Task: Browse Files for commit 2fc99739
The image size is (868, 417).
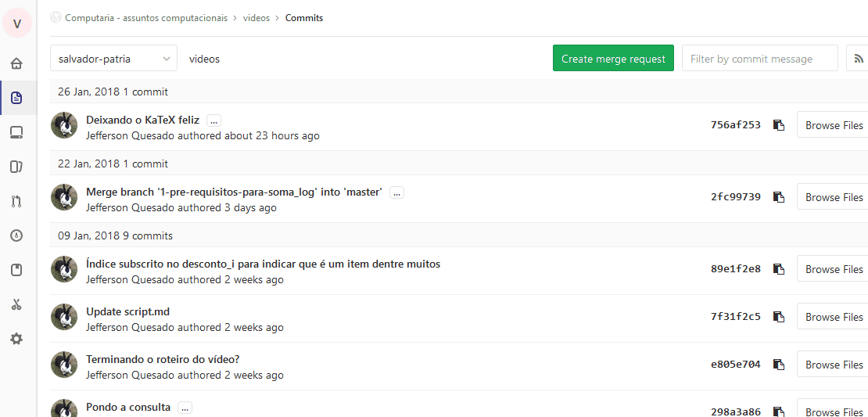Action: [x=833, y=196]
